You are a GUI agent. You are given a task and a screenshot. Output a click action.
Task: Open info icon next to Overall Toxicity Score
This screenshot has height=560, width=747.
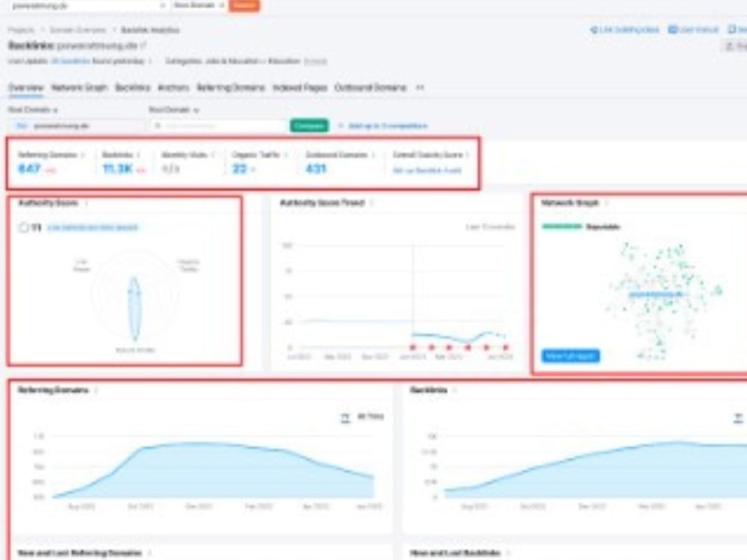468,155
